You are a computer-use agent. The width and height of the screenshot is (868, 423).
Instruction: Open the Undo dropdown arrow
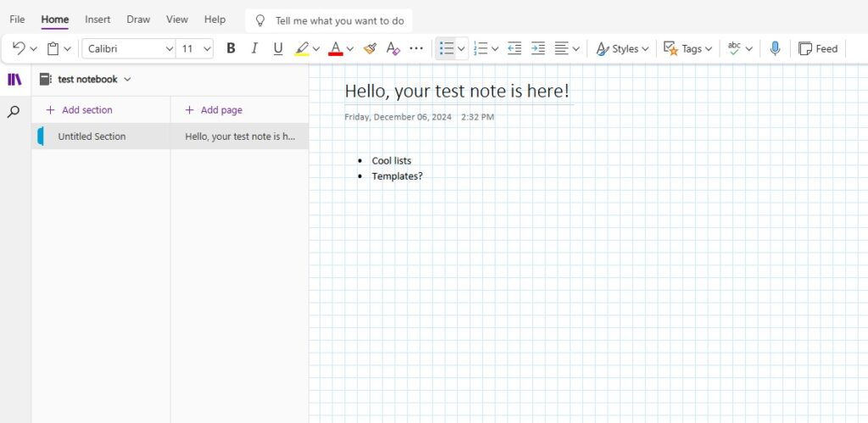33,48
